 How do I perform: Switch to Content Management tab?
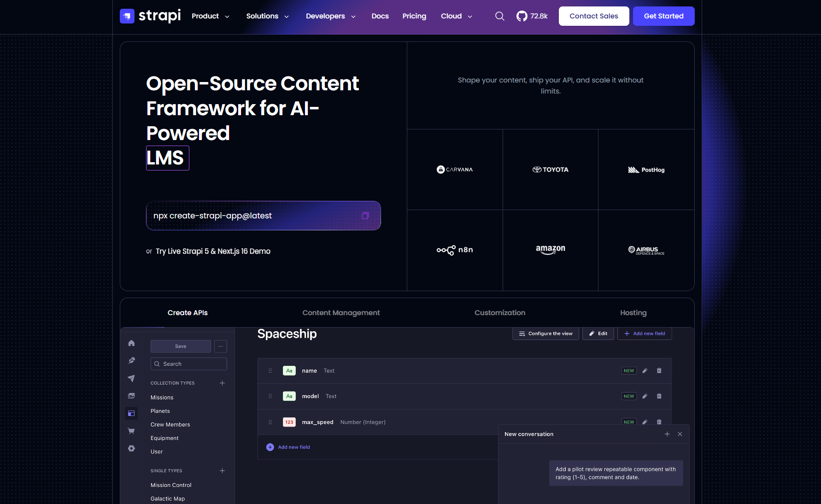click(x=341, y=313)
